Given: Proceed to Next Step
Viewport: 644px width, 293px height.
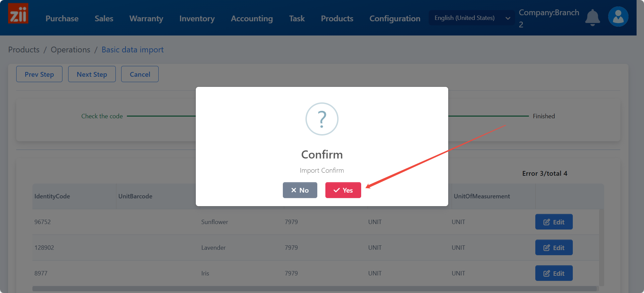Looking at the screenshot, I should (92, 74).
